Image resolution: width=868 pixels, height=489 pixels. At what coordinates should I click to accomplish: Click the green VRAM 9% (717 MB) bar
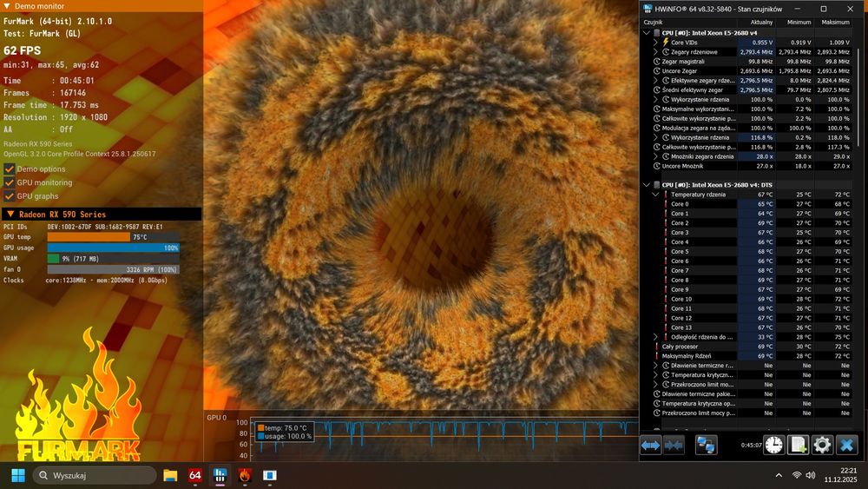click(x=53, y=259)
